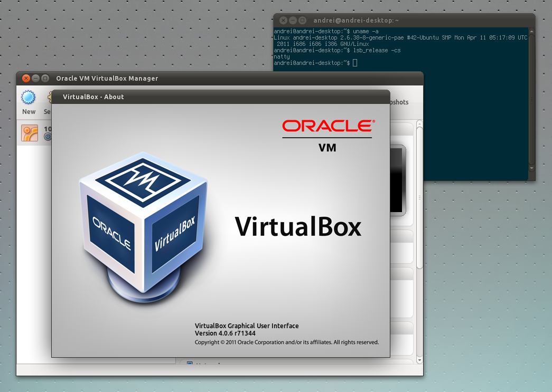552x392 pixels.
Task: Click the VirtualBox cube logo in About dialog
Action: (143, 227)
